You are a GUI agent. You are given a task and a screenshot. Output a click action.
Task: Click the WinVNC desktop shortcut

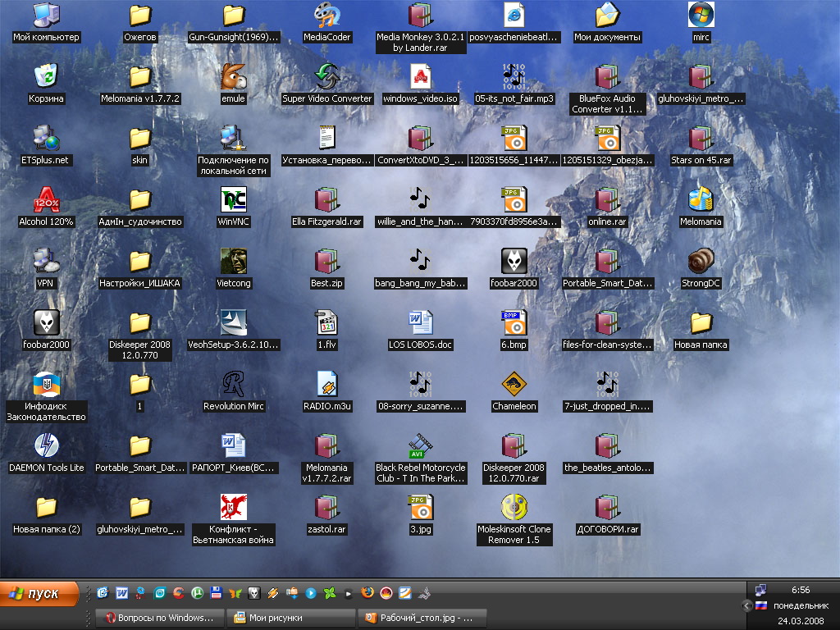point(234,201)
